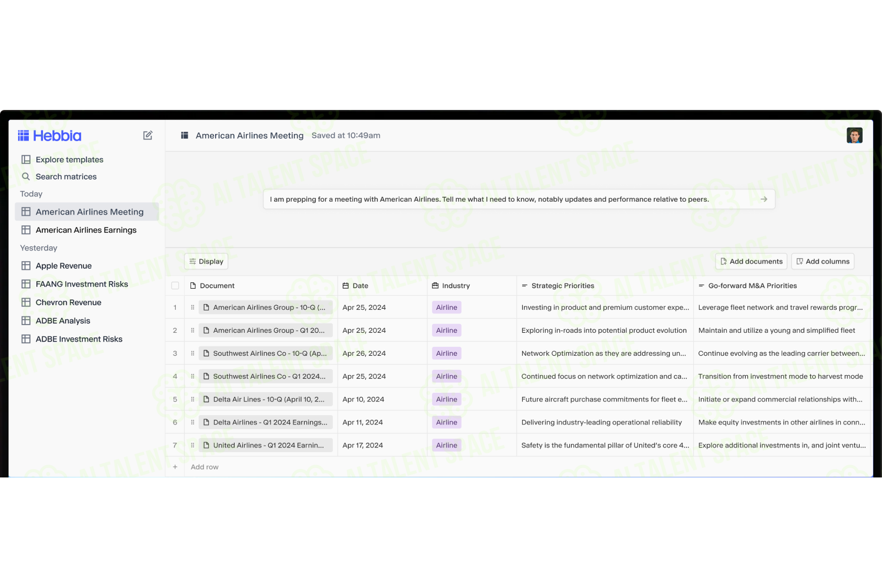The width and height of the screenshot is (882, 588).
Task: Open Delta Airlines - Q1 2024 Earnings document
Action: pos(266,422)
